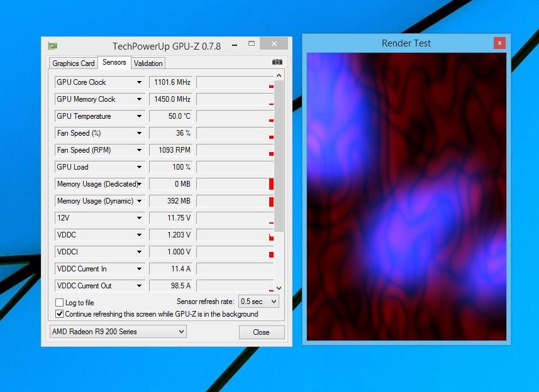Click the Render Test animation canvas
This screenshot has width=539, height=392.
tap(406, 197)
